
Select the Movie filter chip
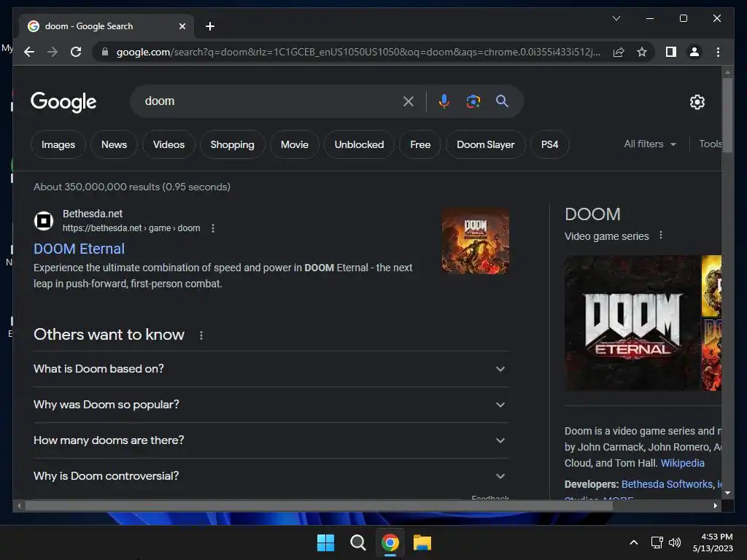295,144
